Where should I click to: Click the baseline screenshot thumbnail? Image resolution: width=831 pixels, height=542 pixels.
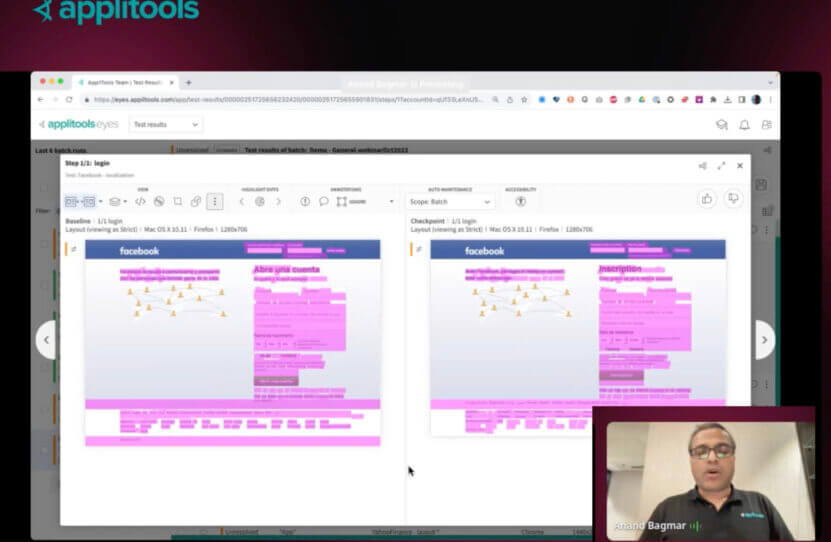[233, 343]
